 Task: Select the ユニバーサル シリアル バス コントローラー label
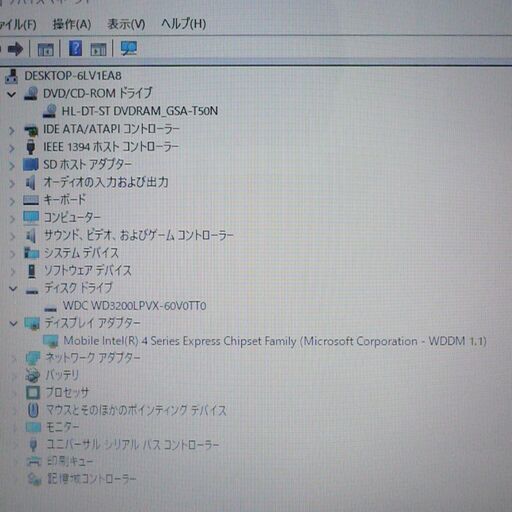click(x=132, y=444)
